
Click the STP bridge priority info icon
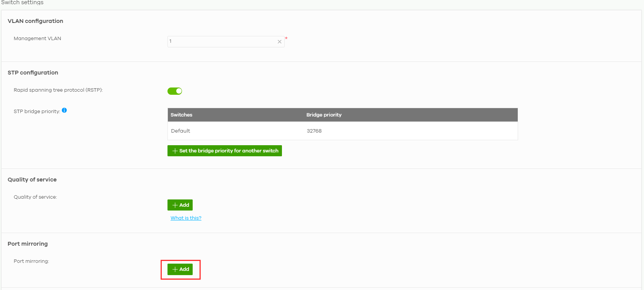(x=64, y=110)
